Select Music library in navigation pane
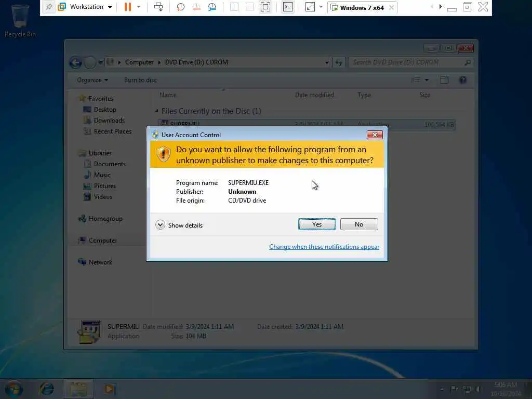This screenshot has width=532, height=399. pos(102,175)
